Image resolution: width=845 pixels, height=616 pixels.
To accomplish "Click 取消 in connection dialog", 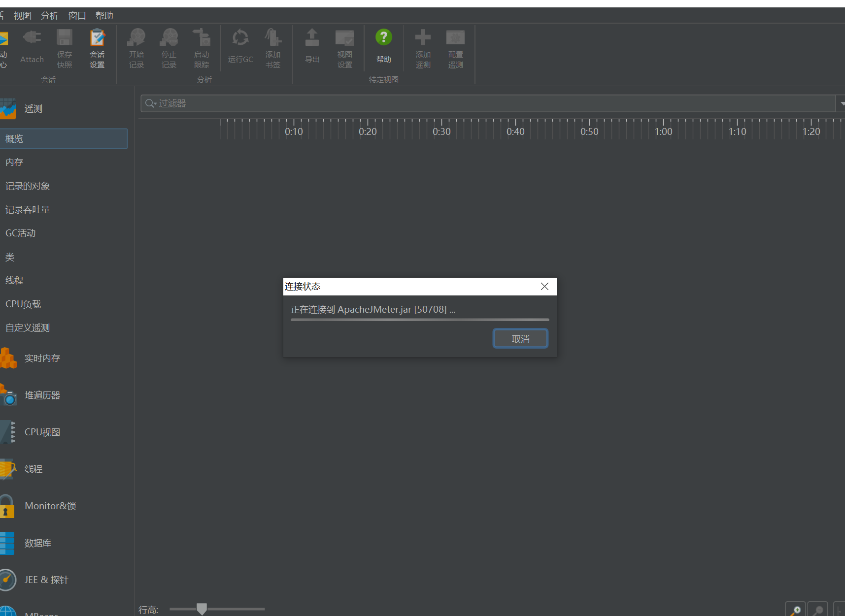I will click(x=520, y=339).
